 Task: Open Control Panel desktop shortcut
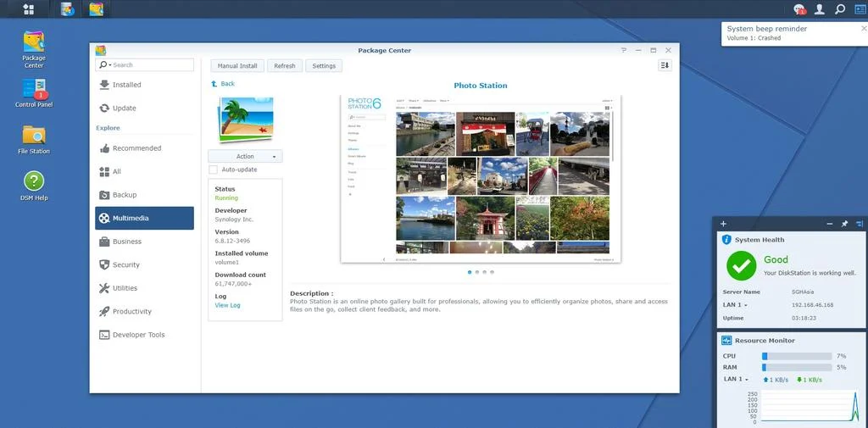34,93
